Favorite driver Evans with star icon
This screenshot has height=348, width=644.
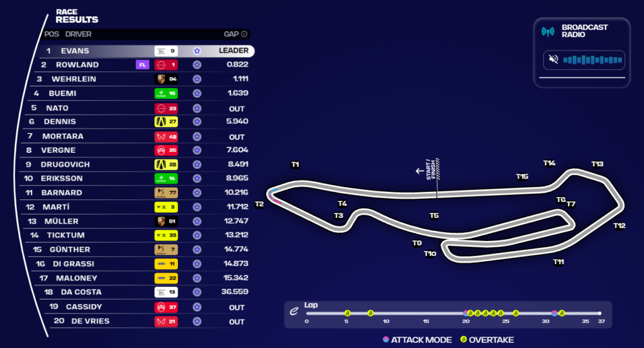(x=197, y=51)
